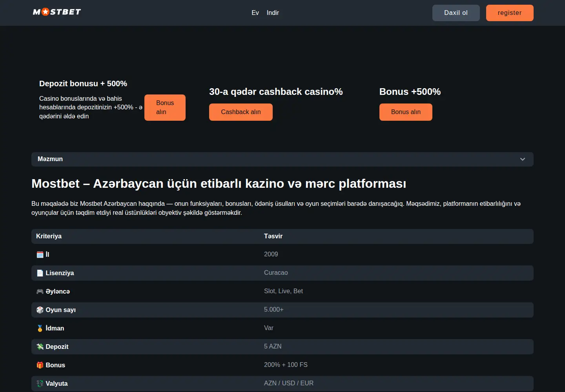Click the Lisenziya row label
This screenshot has height=392, width=565.
pyautogui.click(x=60, y=273)
